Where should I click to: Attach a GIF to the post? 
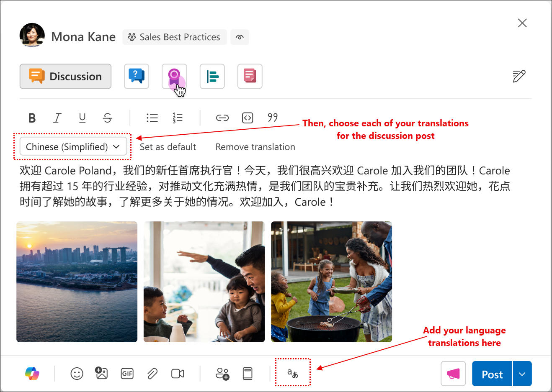(x=127, y=374)
